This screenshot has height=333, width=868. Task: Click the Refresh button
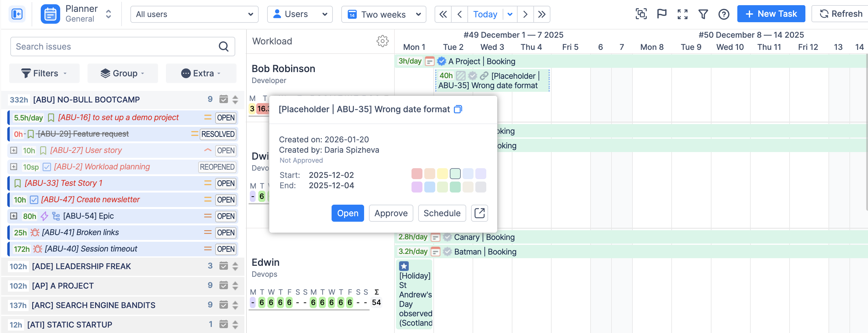coord(840,14)
